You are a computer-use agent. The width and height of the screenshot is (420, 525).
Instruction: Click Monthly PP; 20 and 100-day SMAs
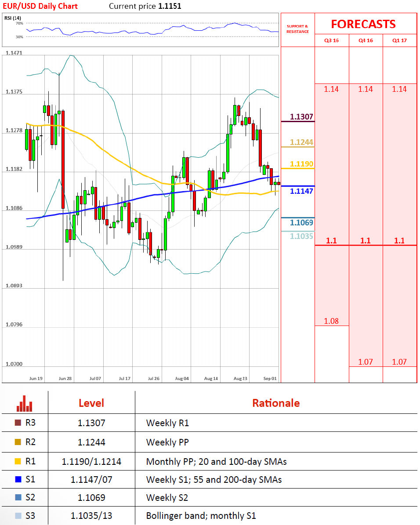tap(216, 462)
